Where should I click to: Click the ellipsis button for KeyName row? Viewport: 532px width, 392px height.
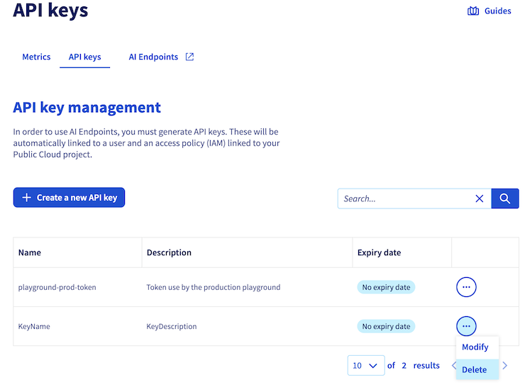point(466,326)
